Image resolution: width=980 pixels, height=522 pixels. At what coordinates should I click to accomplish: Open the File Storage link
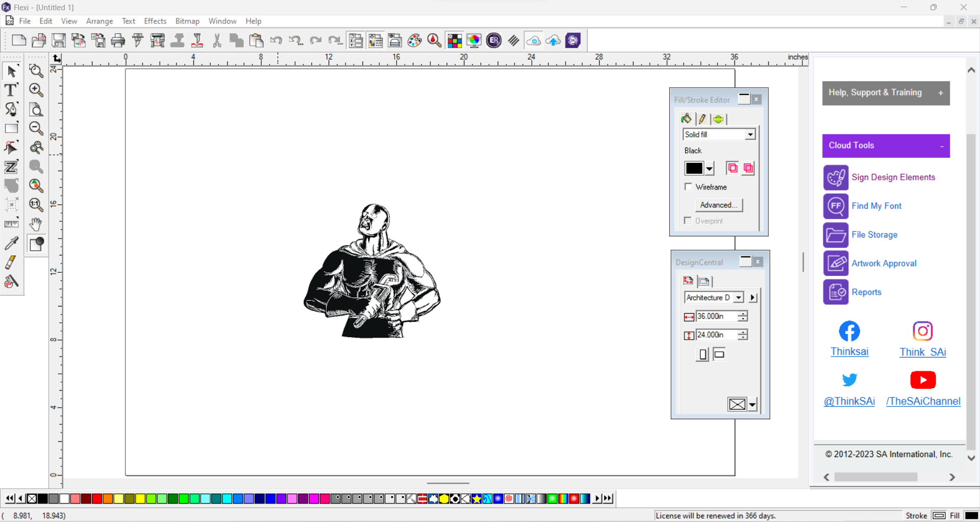[x=874, y=235]
